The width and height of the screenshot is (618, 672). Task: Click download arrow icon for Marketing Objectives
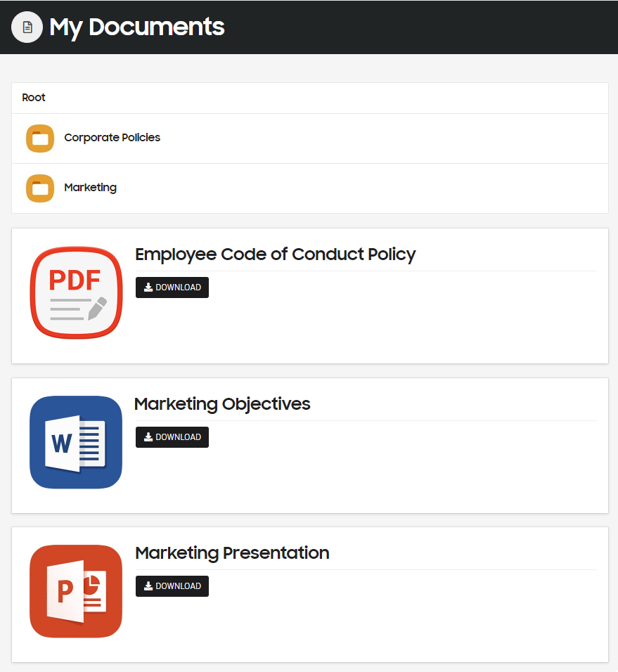[148, 437]
